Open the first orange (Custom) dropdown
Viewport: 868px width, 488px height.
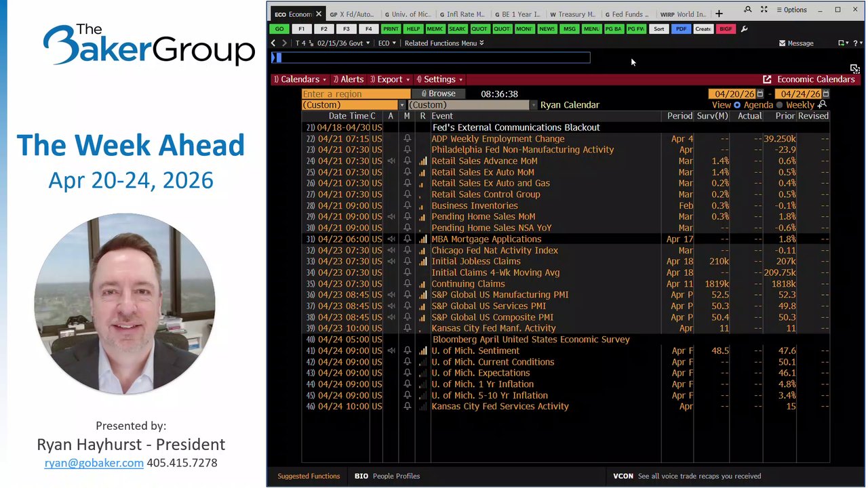click(353, 105)
